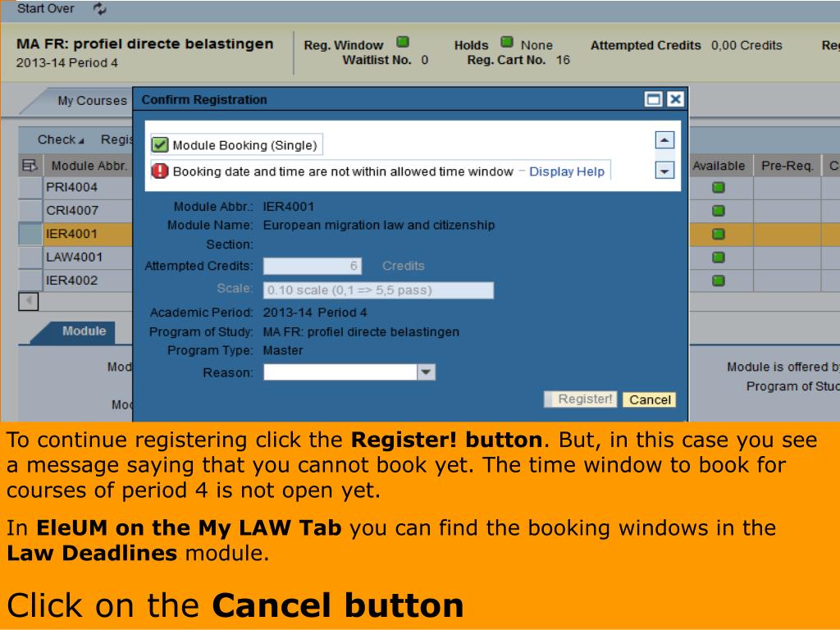This screenshot has height=630, width=840.
Task: Click the green Available indicator for CRI4007
Action: (719, 211)
